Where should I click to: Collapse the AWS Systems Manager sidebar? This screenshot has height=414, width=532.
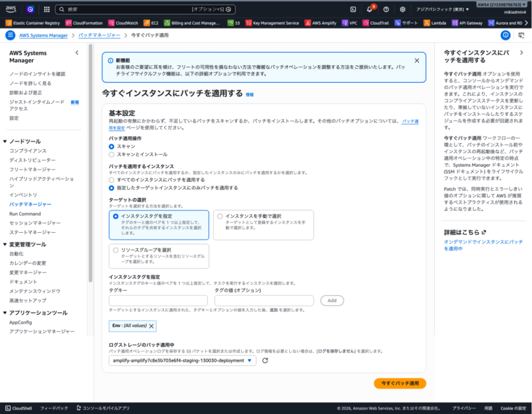pos(77,52)
